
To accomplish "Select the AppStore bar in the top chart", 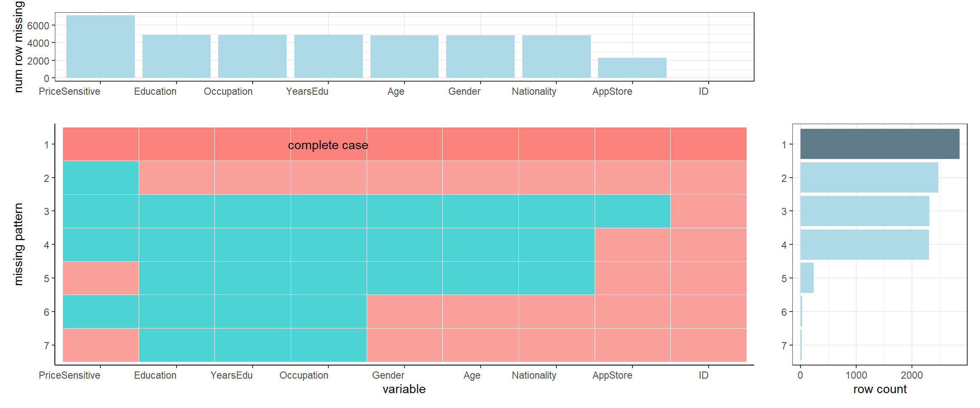I will [632, 68].
